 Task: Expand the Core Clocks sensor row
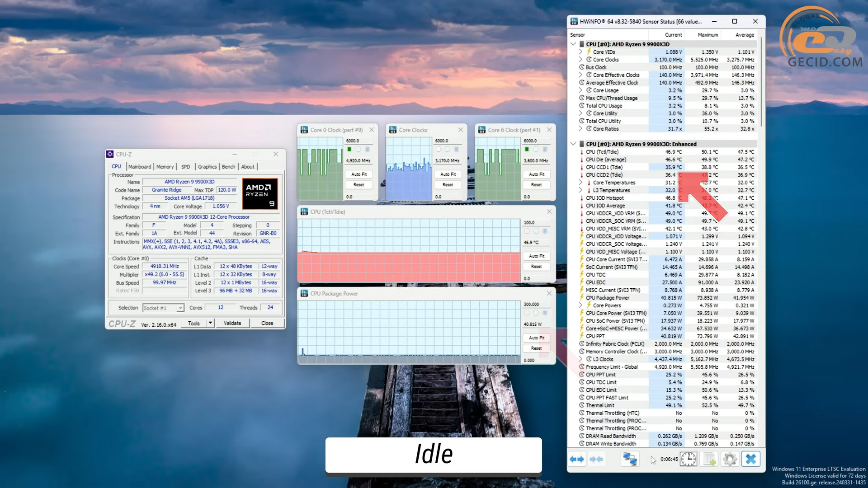coord(580,60)
